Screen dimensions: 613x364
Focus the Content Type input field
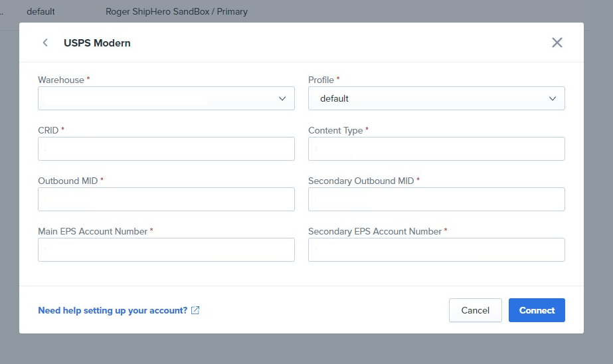tap(436, 149)
